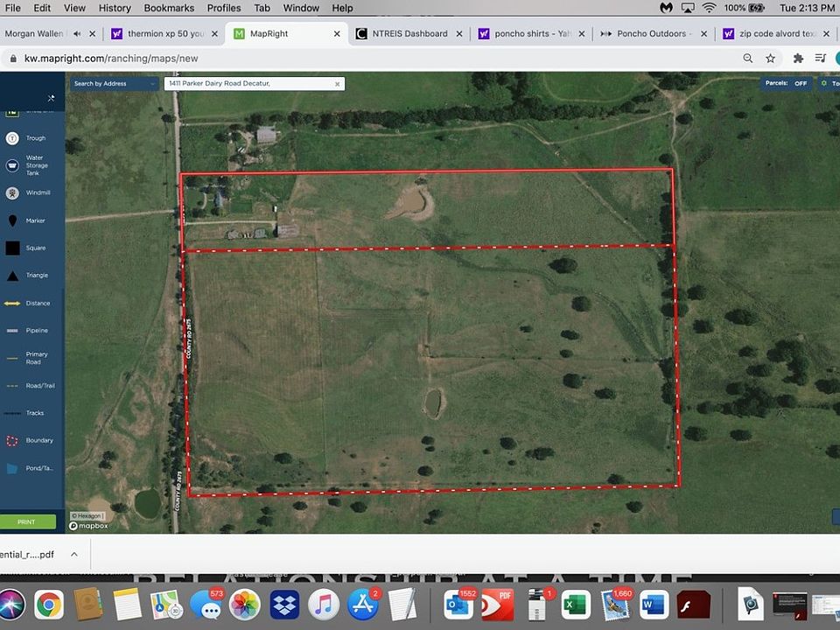The width and height of the screenshot is (840, 630).
Task: Choose the Triangle shape tool
Action: [x=12, y=276]
